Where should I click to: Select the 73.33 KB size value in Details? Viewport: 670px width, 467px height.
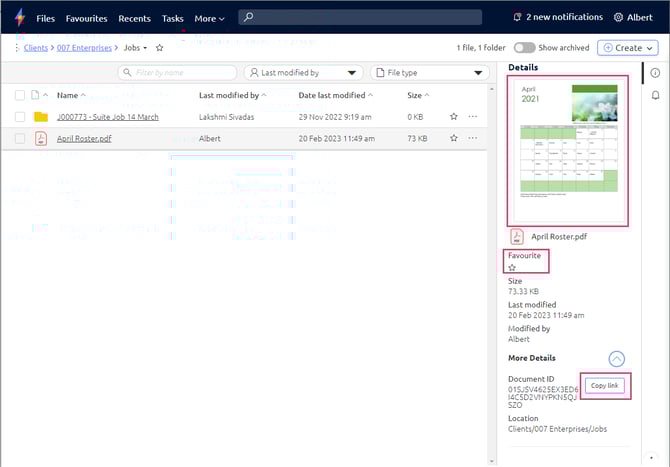click(523, 291)
